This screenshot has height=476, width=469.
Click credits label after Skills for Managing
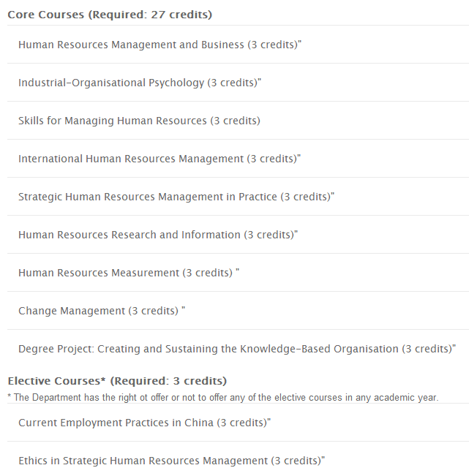pos(236,121)
